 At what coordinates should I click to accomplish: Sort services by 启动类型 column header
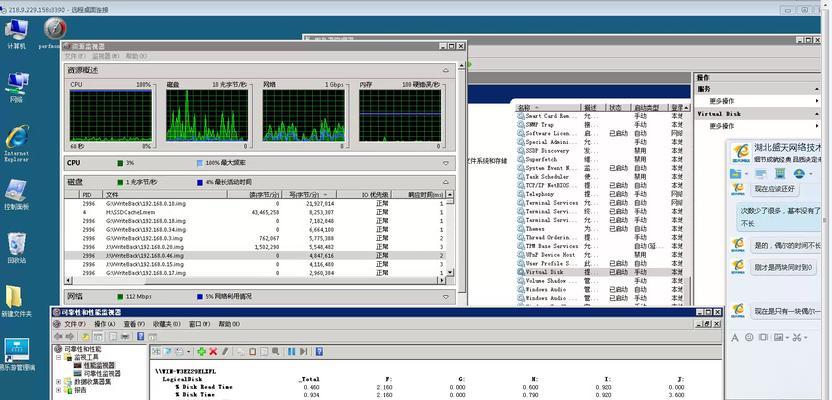click(x=650, y=107)
